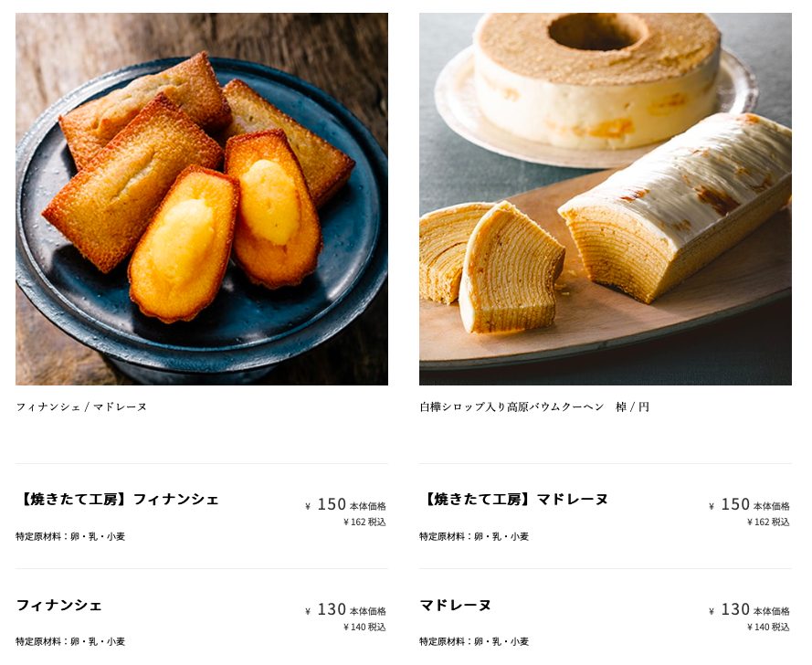This screenshot has height=665, width=812.
Task: Click allergen info under plain マドレーヌ
Action: (474, 641)
